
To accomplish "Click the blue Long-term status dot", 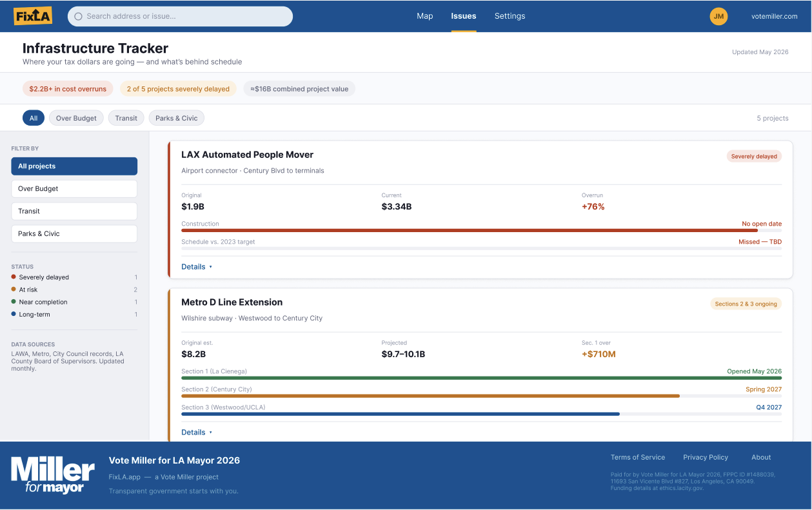I will click(x=14, y=314).
